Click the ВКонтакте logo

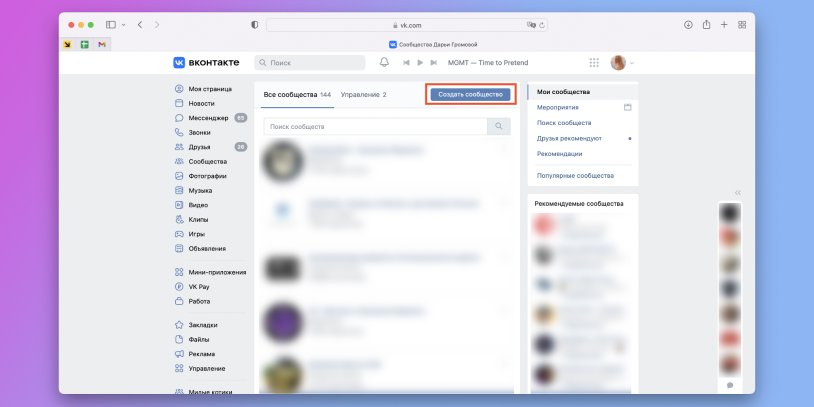pos(206,63)
